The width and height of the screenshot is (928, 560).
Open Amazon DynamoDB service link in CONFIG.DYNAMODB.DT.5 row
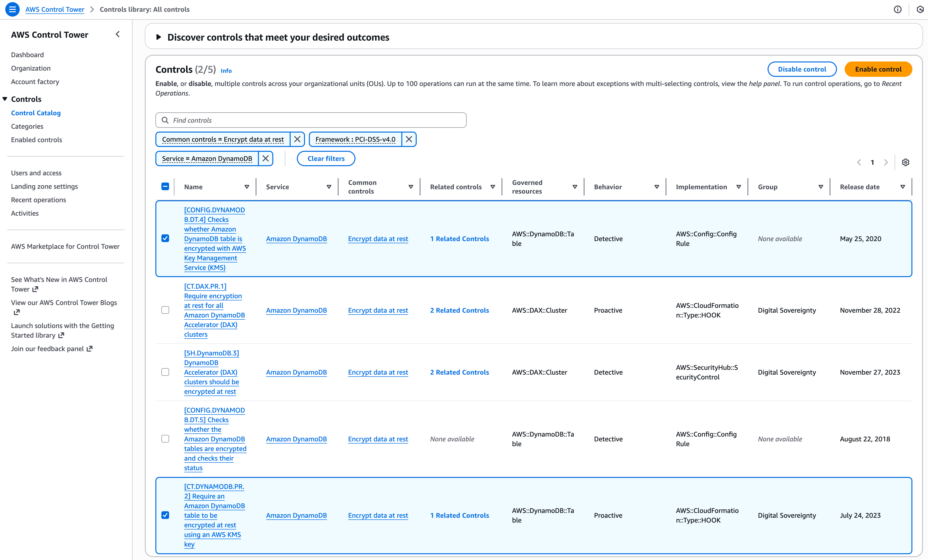296,439
